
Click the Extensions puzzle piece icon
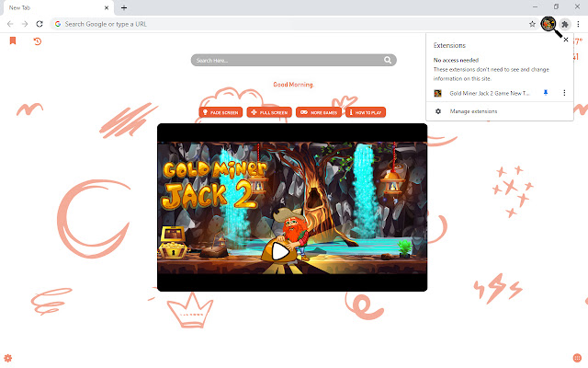565,24
